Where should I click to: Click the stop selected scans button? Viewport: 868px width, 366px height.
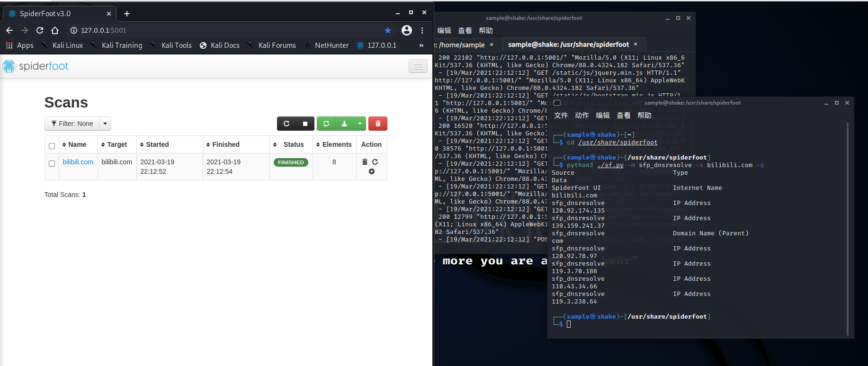coord(305,124)
